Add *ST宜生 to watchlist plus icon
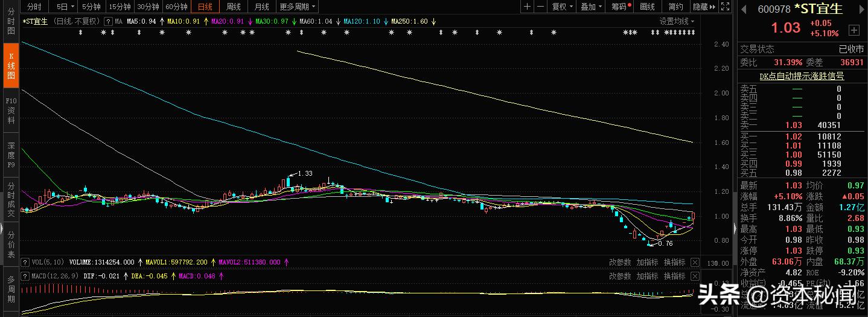868x317 pixels. [854, 30]
